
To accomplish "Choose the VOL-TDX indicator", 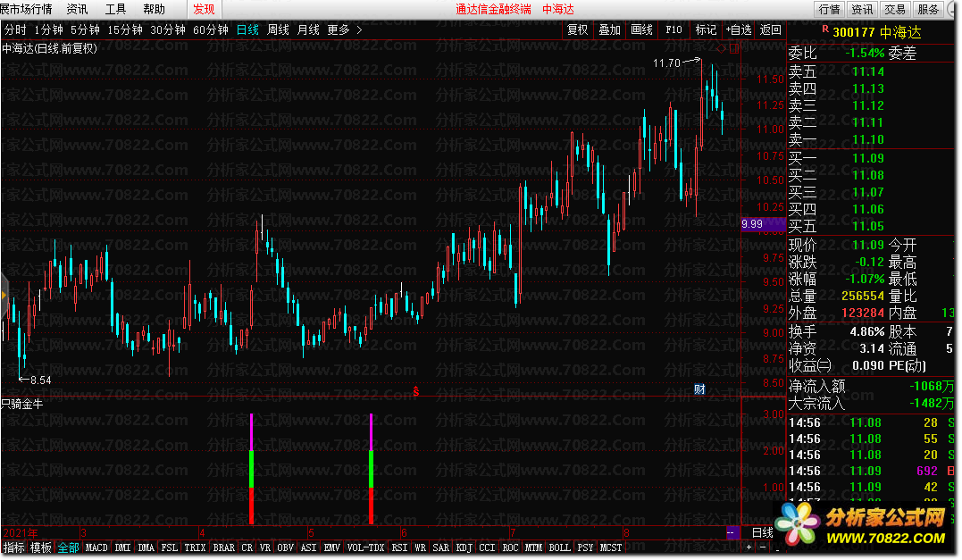I will pos(365,547).
